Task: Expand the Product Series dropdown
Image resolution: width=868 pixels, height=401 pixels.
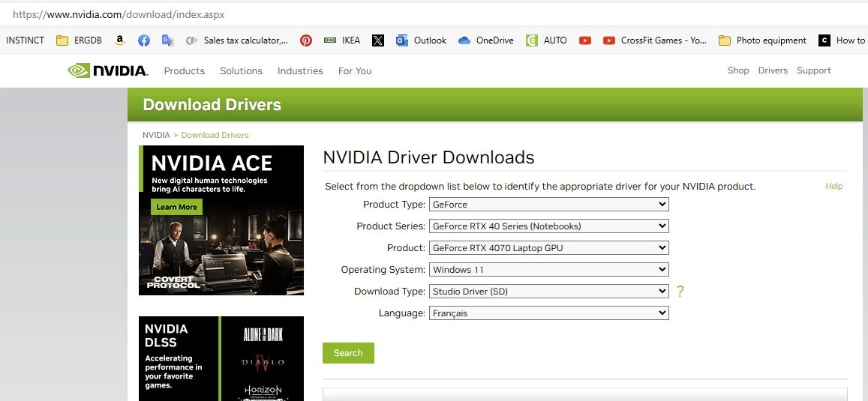Action: (549, 226)
